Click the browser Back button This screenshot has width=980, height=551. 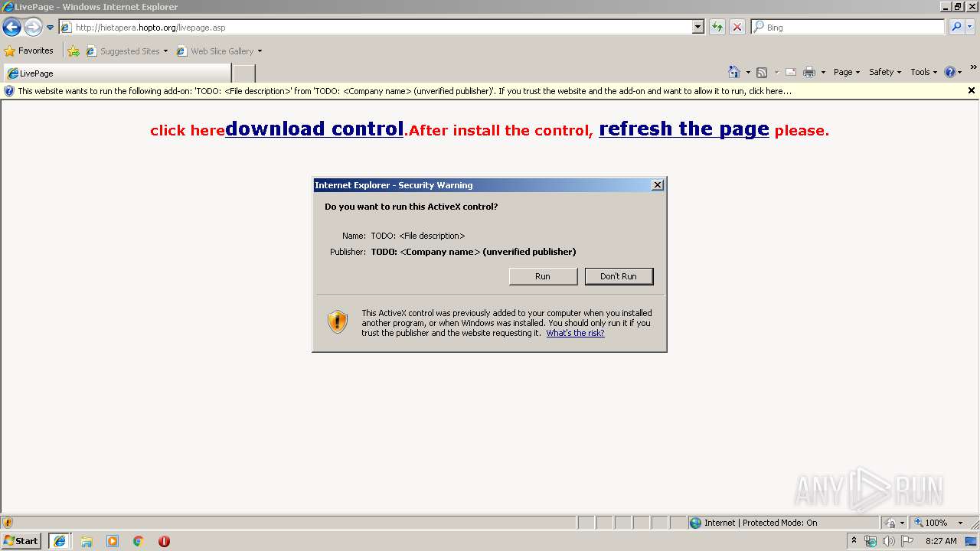click(x=11, y=28)
